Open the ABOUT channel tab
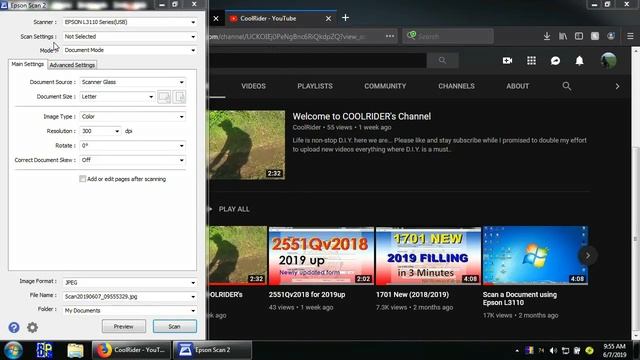This screenshot has width=640, height=360. (518, 86)
